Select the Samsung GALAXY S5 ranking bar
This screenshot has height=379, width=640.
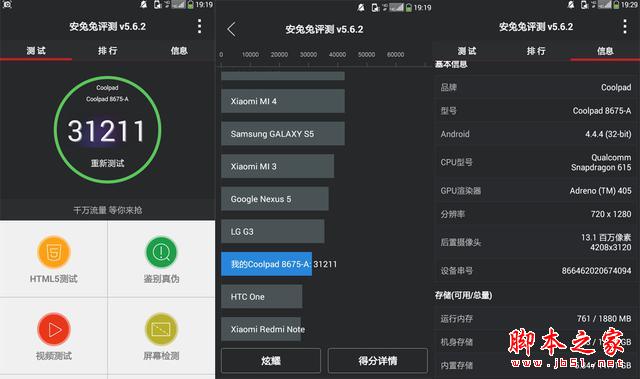click(283, 133)
